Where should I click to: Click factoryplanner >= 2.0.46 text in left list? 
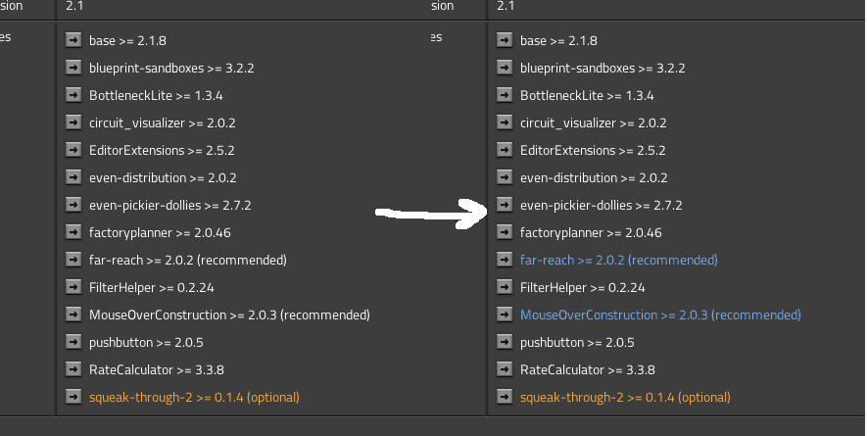point(160,232)
